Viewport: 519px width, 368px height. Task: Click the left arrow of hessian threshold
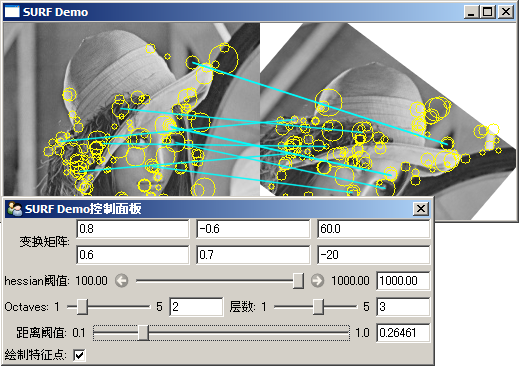click(x=121, y=281)
